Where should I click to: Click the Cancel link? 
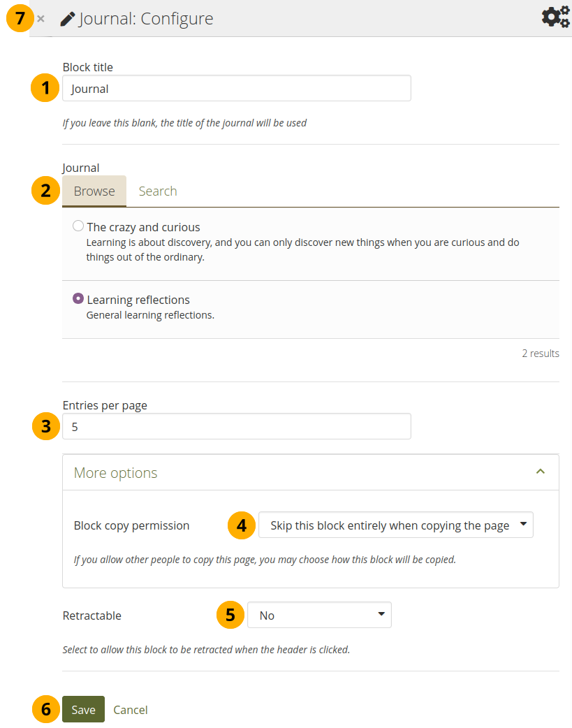click(130, 709)
